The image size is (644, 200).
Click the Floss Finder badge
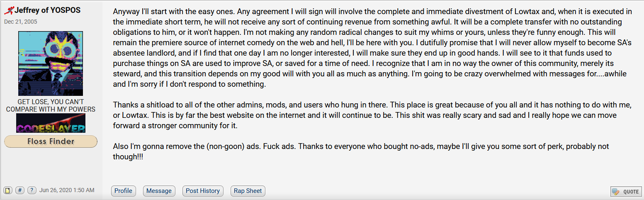(x=51, y=141)
